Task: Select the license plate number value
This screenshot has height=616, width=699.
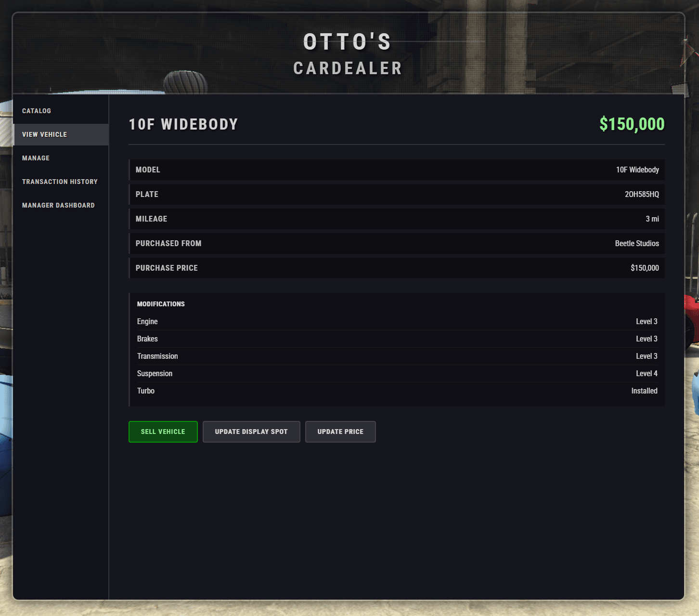Action: (642, 194)
